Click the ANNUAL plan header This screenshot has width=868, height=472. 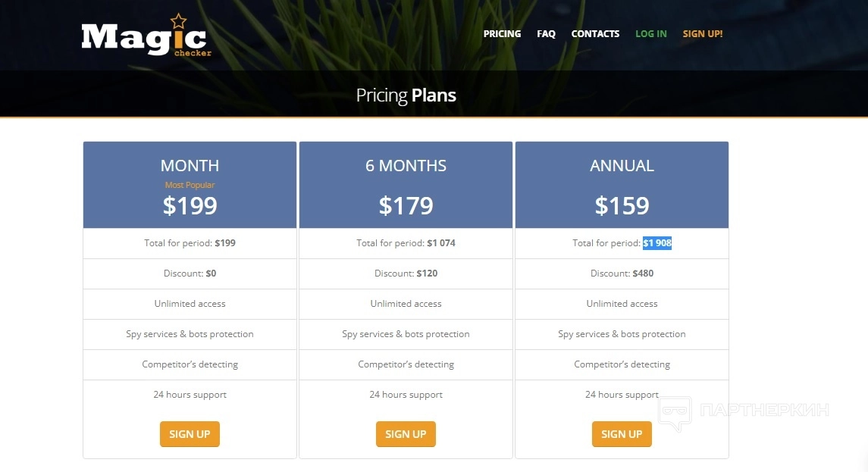(x=622, y=165)
